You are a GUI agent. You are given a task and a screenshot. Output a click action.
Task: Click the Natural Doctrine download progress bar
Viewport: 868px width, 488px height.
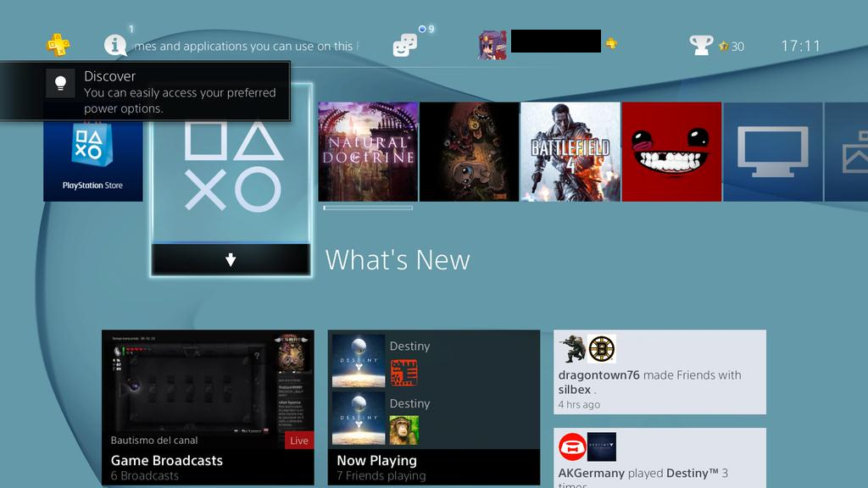[368, 208]
